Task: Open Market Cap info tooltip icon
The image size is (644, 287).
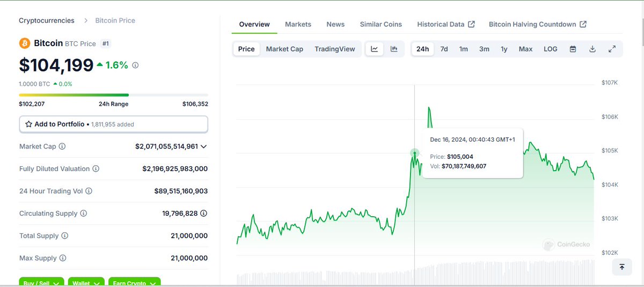Action: coord(62,146)
